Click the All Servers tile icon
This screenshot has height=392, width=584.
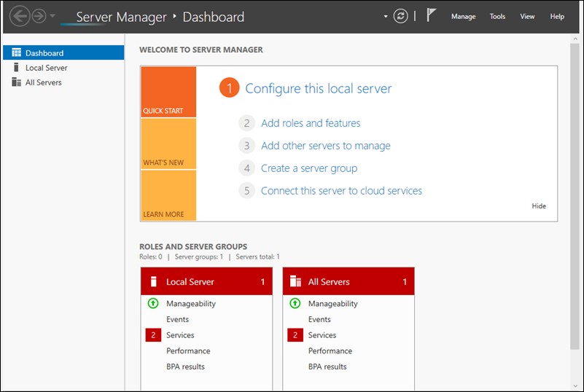pyautogui.click(x=295, y=281)
